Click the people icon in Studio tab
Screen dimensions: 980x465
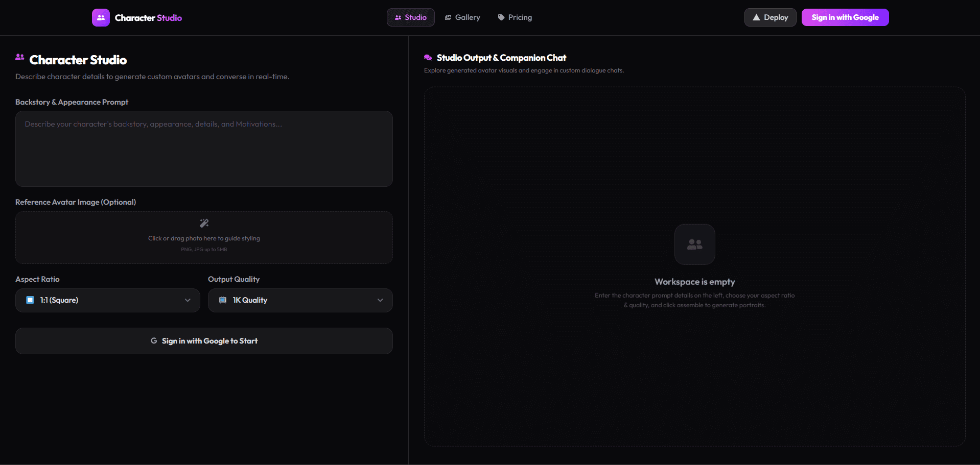398,17
